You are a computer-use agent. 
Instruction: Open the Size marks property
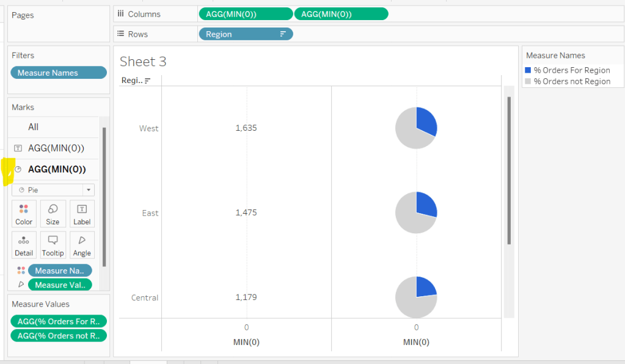click(53, 214)
